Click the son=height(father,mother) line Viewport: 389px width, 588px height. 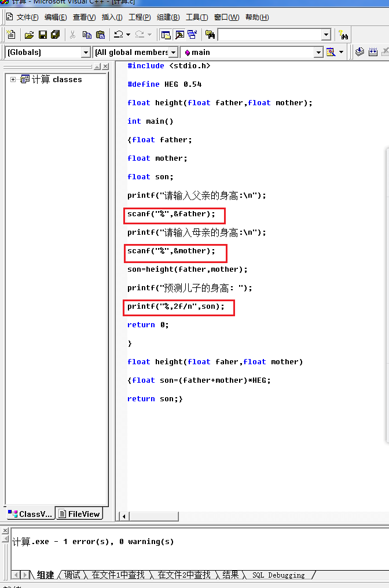tap(188, 269)
